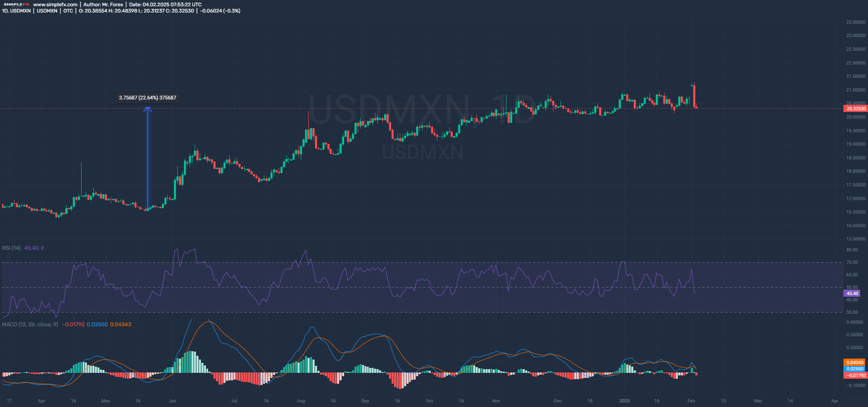Image resolution: width=868 pixels, height=407 pixels.
Task: Click the 2025 year marker on time axis
Action: point(624,401)
